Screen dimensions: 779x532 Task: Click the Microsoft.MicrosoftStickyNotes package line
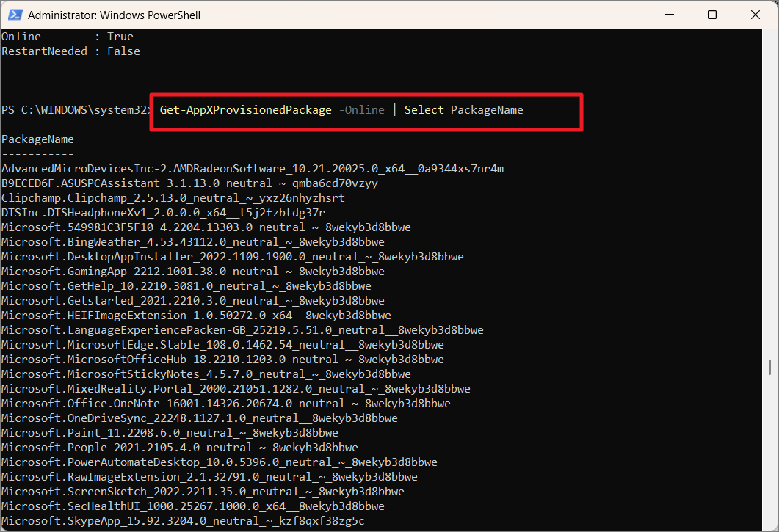pos(206,374)
